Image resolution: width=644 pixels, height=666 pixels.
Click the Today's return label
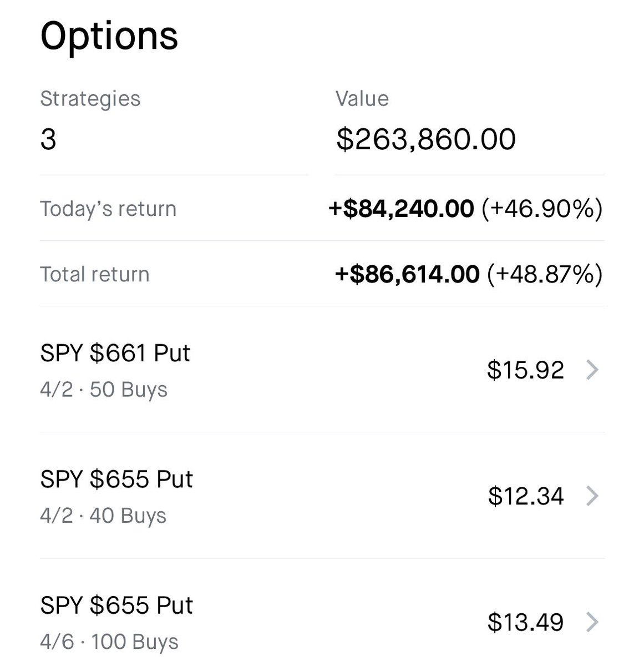[108, 209]
